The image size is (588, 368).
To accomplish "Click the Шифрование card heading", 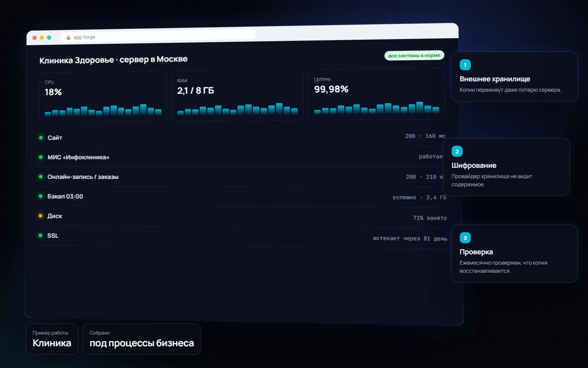I will click(x=474, y=166).
